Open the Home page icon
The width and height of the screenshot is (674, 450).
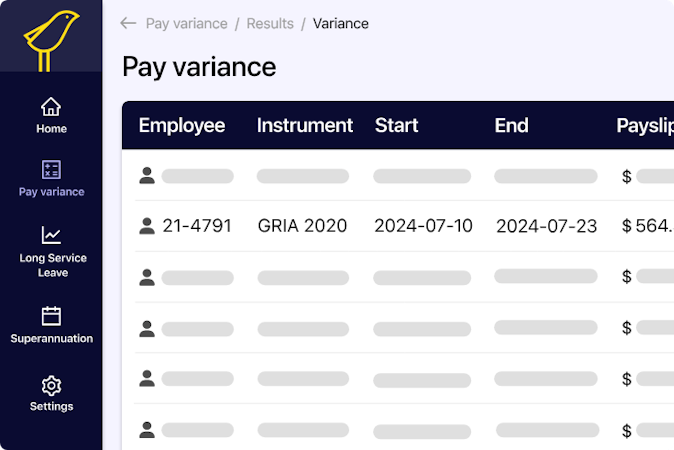pyautogui.click(x=51, y=107)
